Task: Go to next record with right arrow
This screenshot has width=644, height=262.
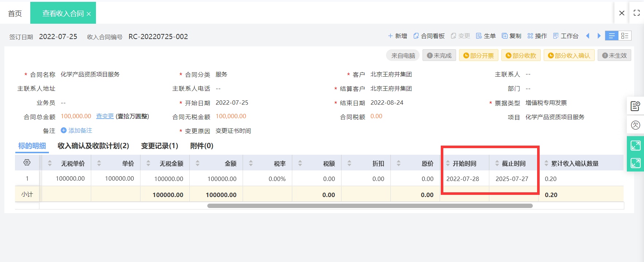Action: click(599, 36)
